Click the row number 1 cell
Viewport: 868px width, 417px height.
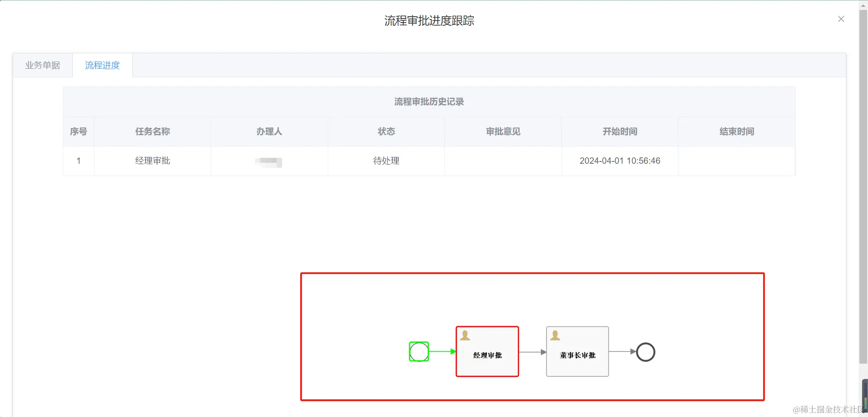click(x=79, y=161)
